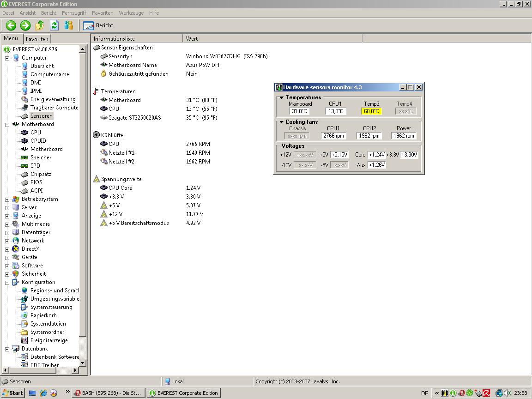Image resolution: width=532 pixels, height=399 pixels.
Task: Expand the Multimedia tree node
Action: point(7,224)
